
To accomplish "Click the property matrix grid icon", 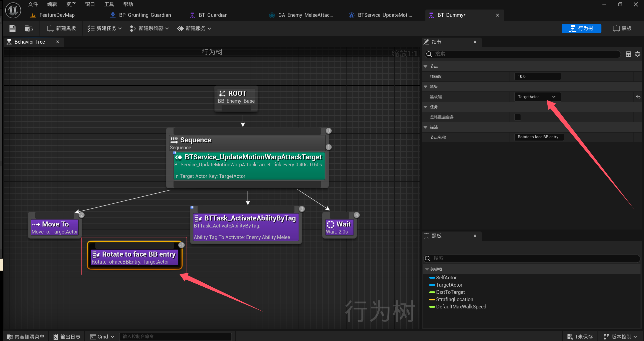I will (628, 54).
